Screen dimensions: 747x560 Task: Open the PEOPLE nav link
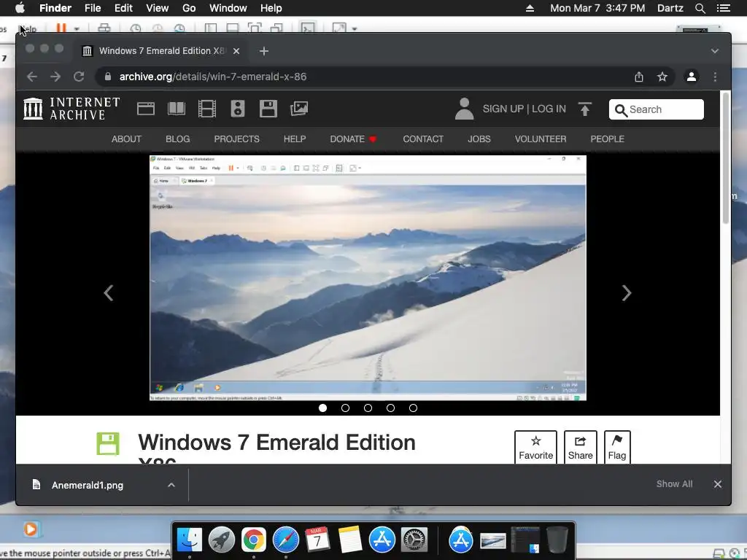[607, 139]
